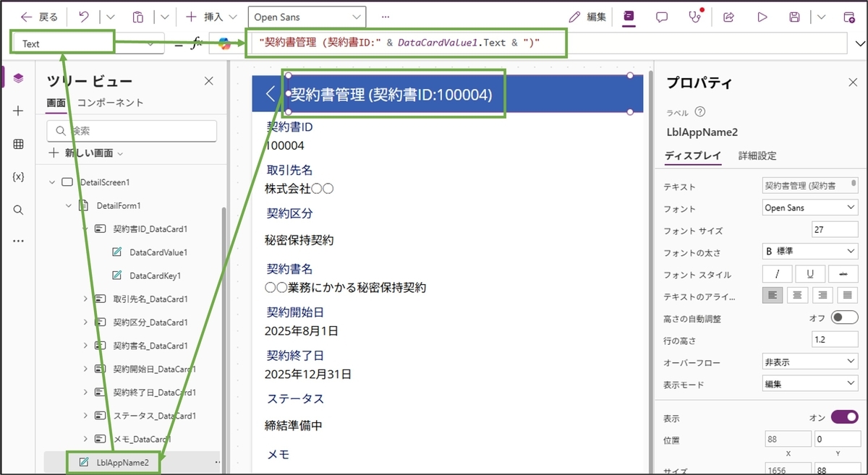The width and height of the screenshot is (868, 475).
Task: Toggle italic font style
Action: point(778,274)
